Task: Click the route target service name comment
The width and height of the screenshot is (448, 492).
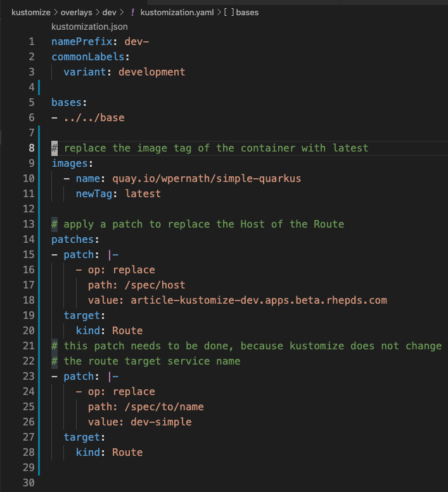Action: [x=146, y=361]
